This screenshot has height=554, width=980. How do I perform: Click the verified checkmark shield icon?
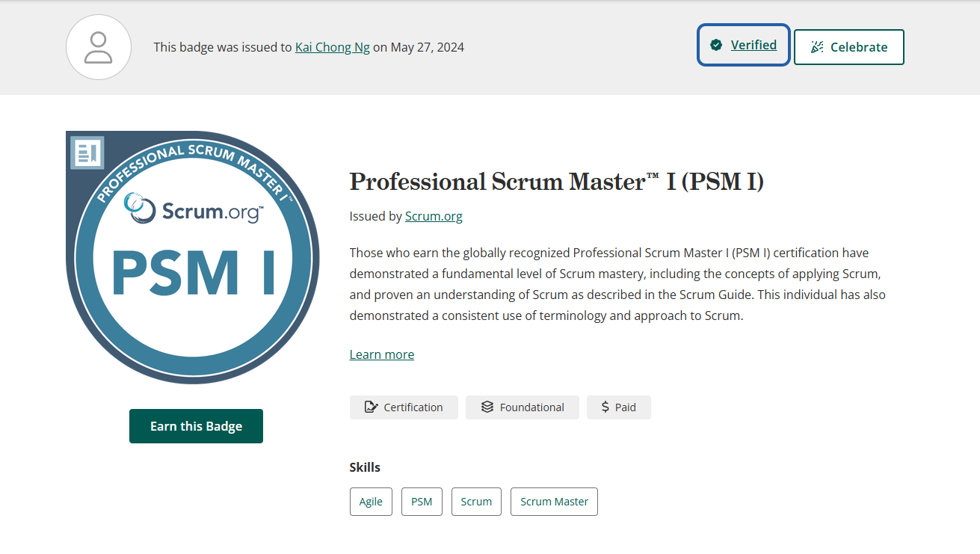tap(716, 45)
